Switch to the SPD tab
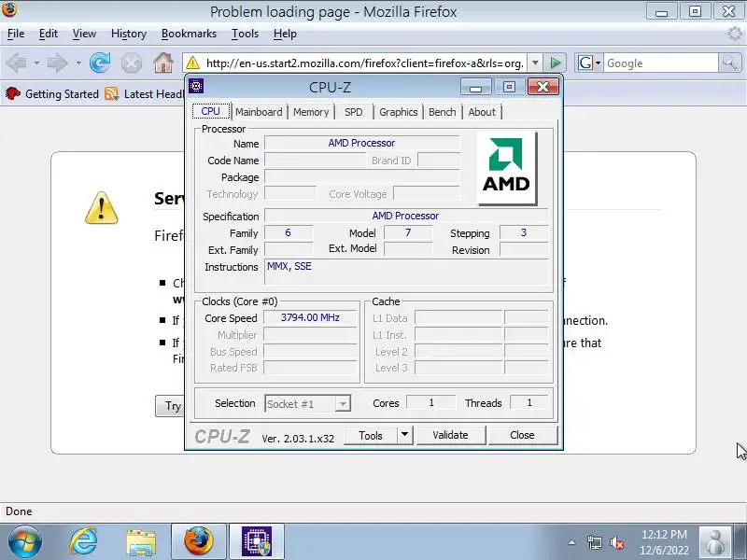This screenshot has height=560, width=747. [x=354, y=112]
